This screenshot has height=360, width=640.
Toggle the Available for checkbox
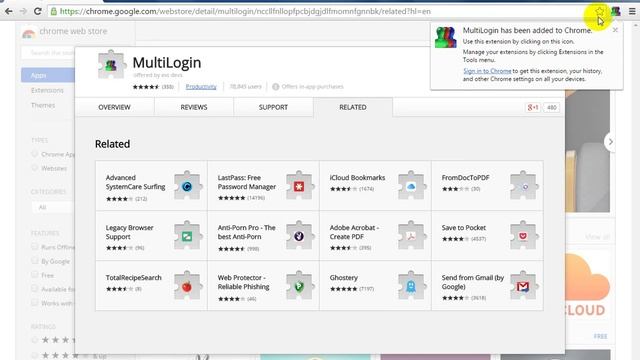click(x=35, y=289)
